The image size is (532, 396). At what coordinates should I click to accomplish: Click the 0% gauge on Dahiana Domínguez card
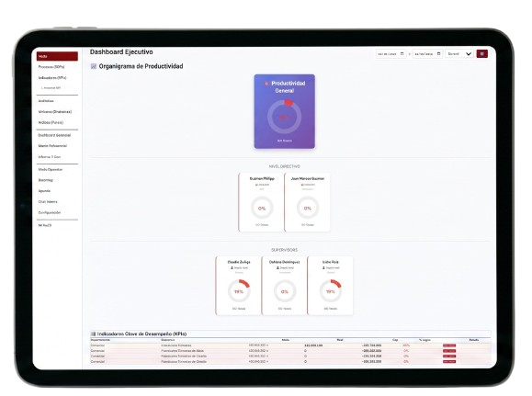(x=284, y=291)
